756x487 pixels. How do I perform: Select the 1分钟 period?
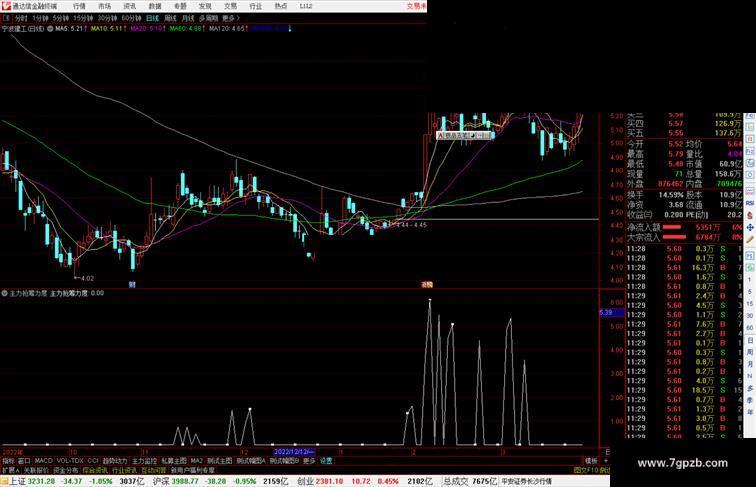(40, 18)
